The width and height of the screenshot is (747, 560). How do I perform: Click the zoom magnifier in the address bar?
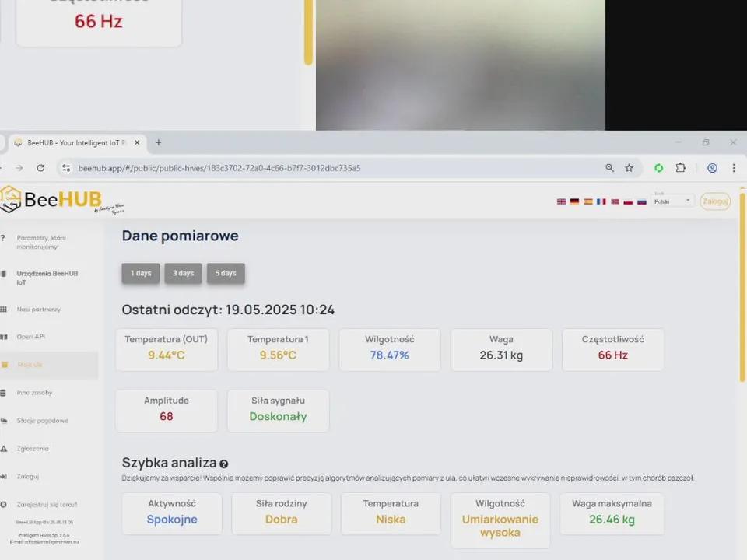tap(610, 168)
